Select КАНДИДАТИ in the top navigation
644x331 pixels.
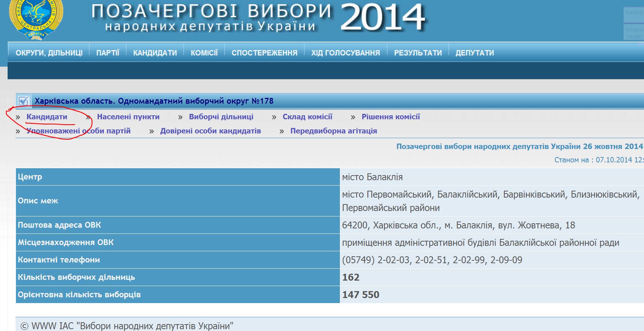pos(155,53)
